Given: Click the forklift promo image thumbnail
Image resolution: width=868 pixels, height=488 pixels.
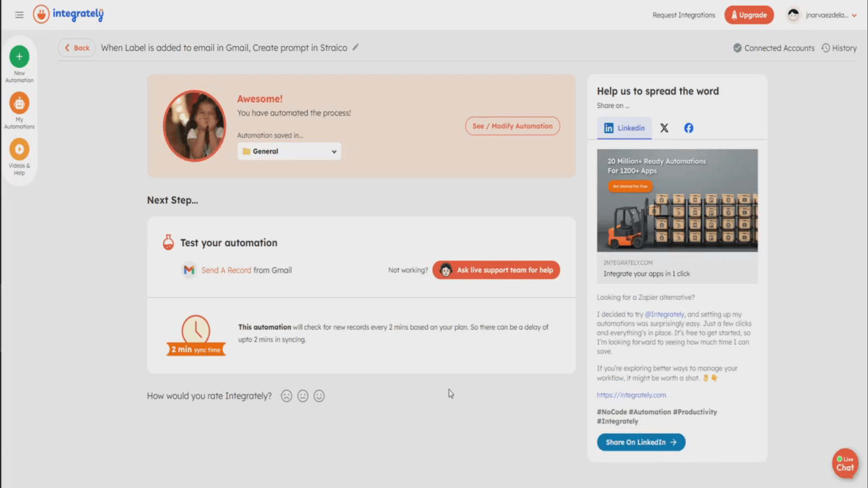Looking at the screenshot, I should (677, 201).
